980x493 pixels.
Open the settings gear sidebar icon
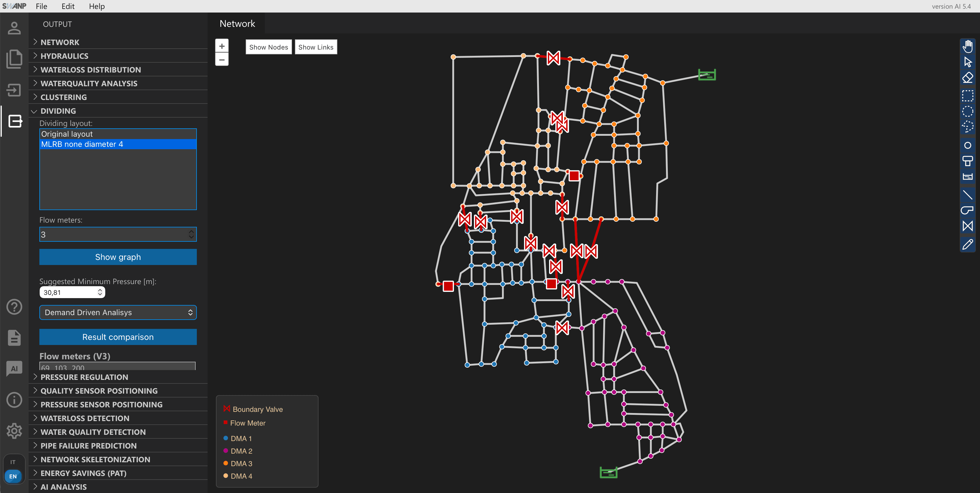coord(14,431)
